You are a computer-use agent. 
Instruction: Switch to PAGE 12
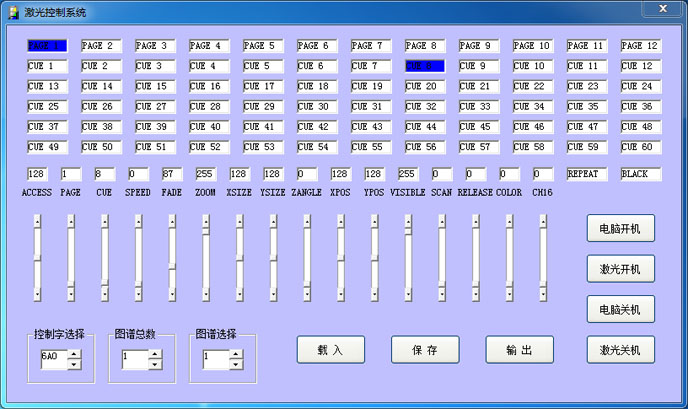(640, 46)
